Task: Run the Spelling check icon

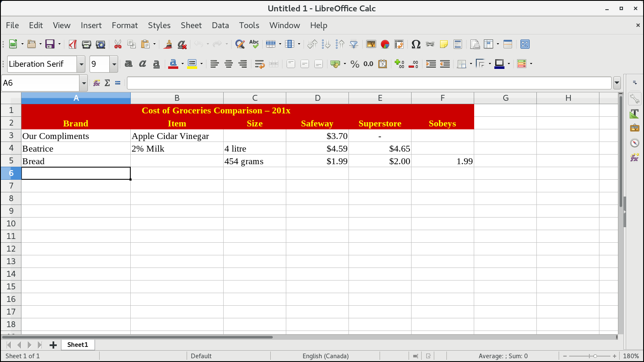Action: [254, 44]
